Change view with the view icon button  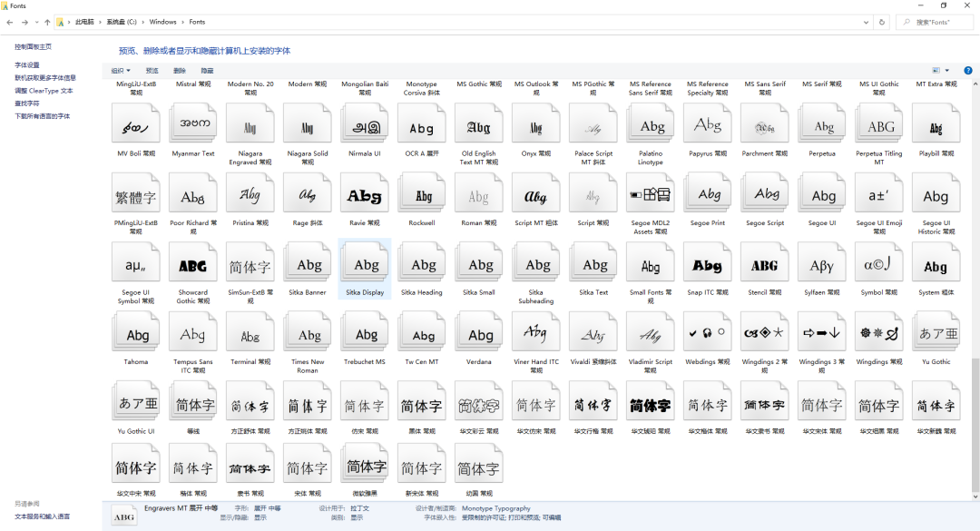point(936,71)
